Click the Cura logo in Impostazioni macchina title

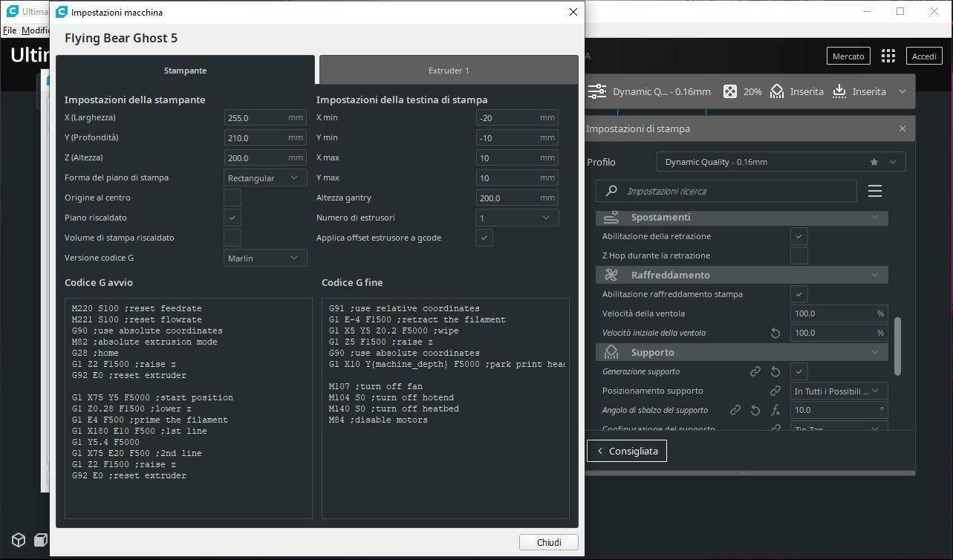click(x=62, y=12)
